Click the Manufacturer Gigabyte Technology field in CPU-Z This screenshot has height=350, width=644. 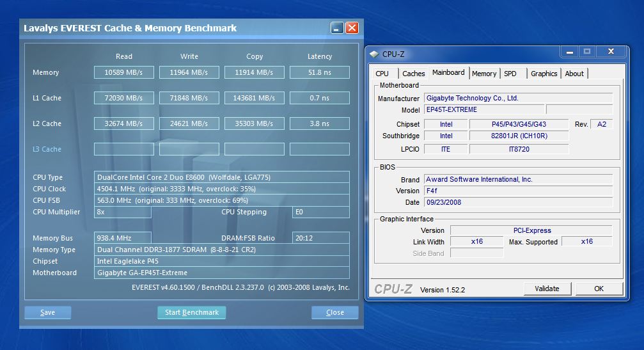click(x=518, y=98)
